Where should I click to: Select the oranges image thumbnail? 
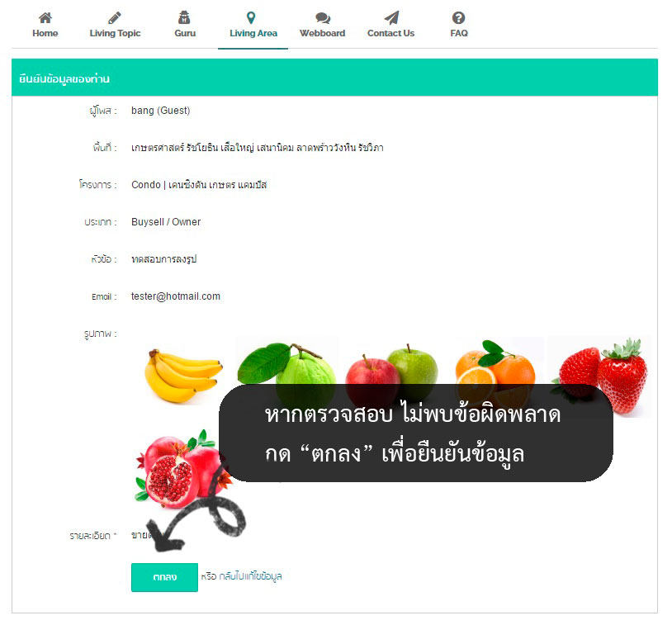pos(495,371)
